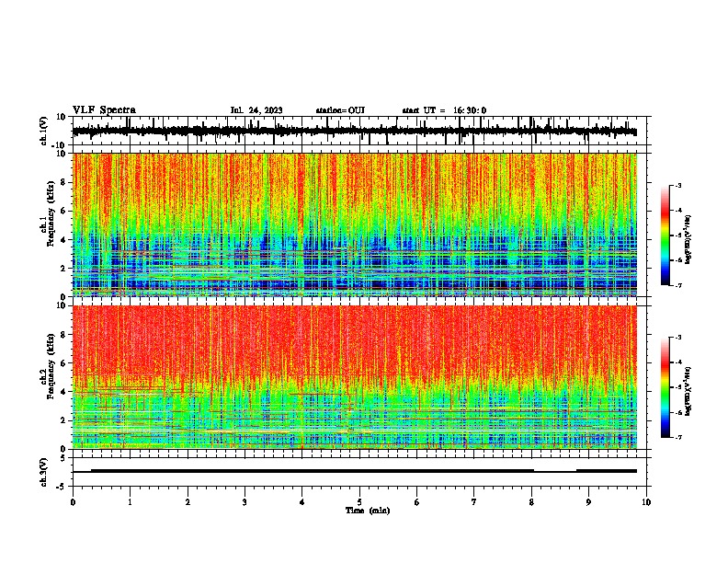Click the "5" tick on the time axis
Screen dimensions: 728x563
click(x=359, y=502)
